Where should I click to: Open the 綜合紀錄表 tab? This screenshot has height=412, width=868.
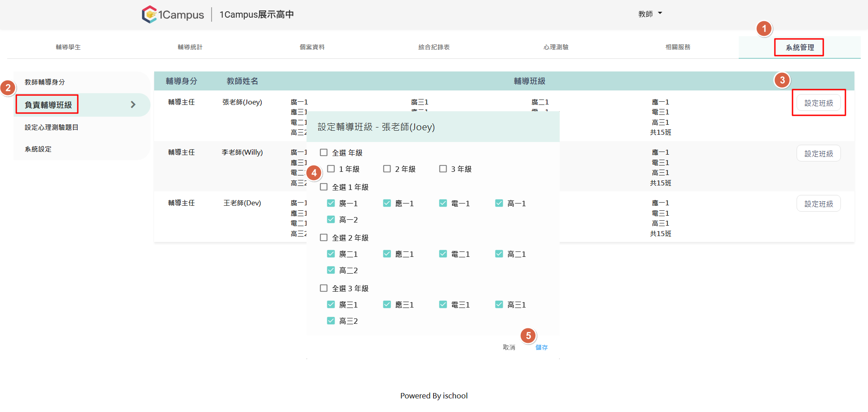click(434, 47)
